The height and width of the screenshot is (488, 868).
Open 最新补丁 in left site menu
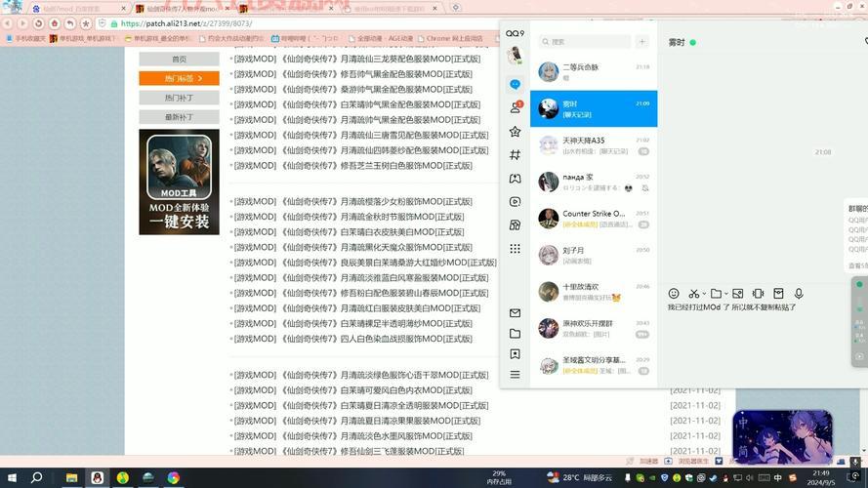179,117
